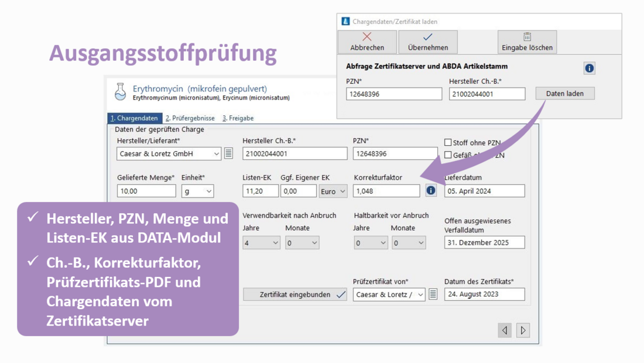Image resolution: width=644 pixels, height=363 pixels.
Task: Go to previous page arrow
Action: pyautogui.click(x=505, y=330)
